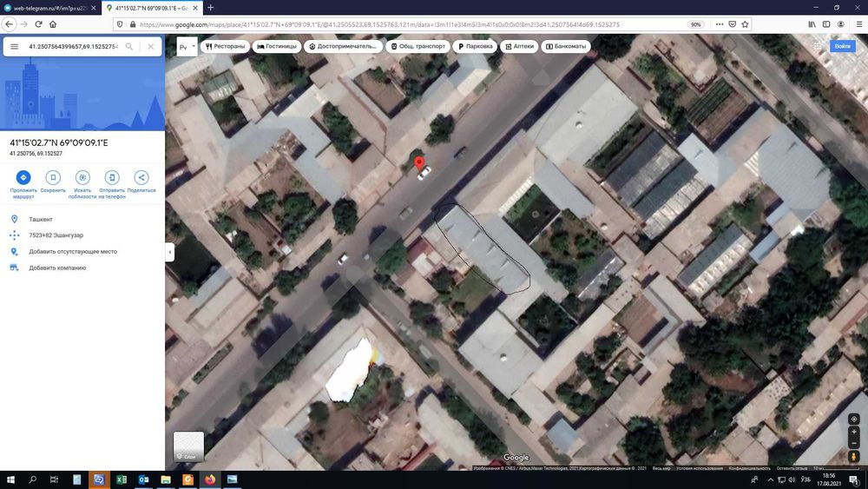
Task: Collapse the Maps side panel arrow
Action: [170, 252]
